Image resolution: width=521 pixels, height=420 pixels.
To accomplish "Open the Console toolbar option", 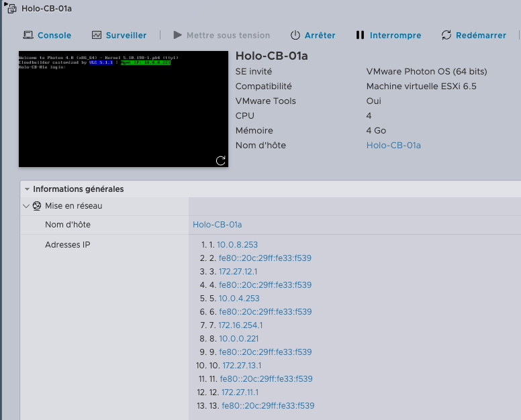I will pos(54,35).
